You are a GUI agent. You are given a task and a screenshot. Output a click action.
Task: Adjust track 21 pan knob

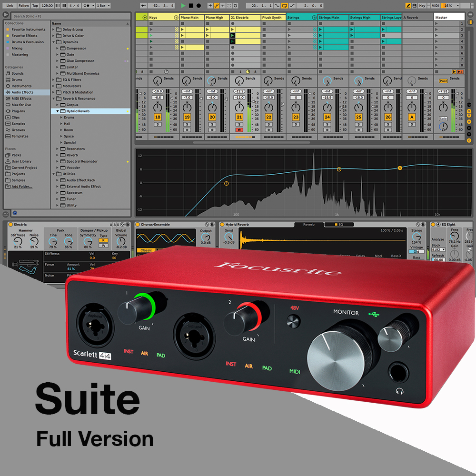pos(239,107)
